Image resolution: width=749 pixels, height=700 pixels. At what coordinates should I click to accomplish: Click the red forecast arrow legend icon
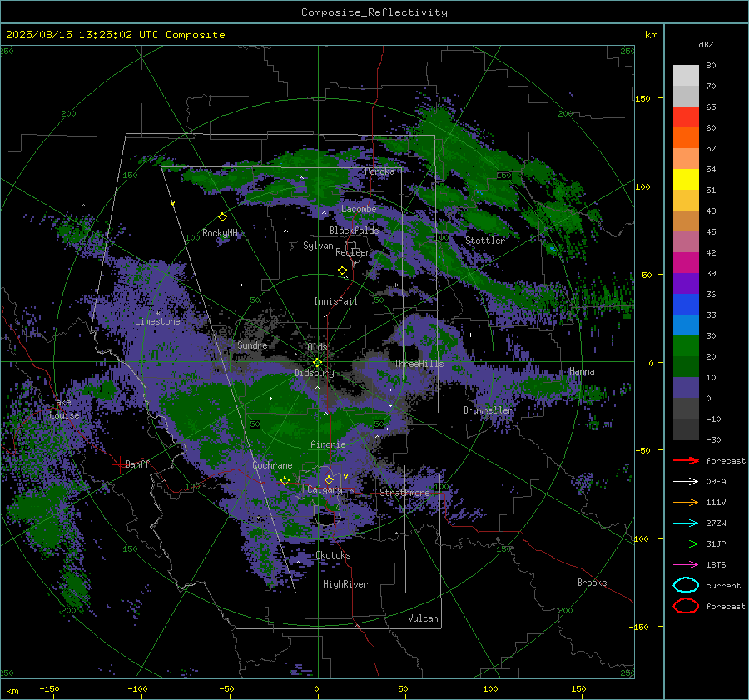(x=686, y=460)
